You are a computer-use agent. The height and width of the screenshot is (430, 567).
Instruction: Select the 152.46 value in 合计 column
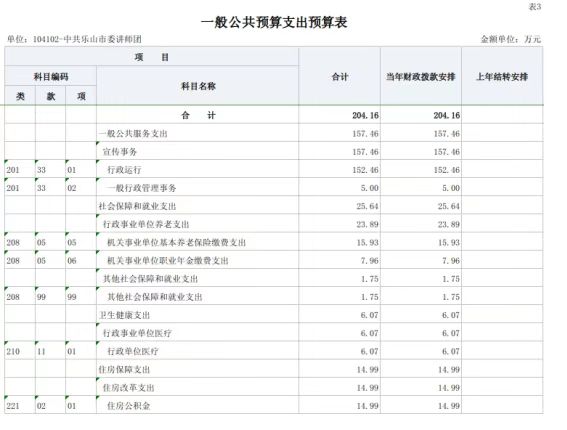pos(365,170)
